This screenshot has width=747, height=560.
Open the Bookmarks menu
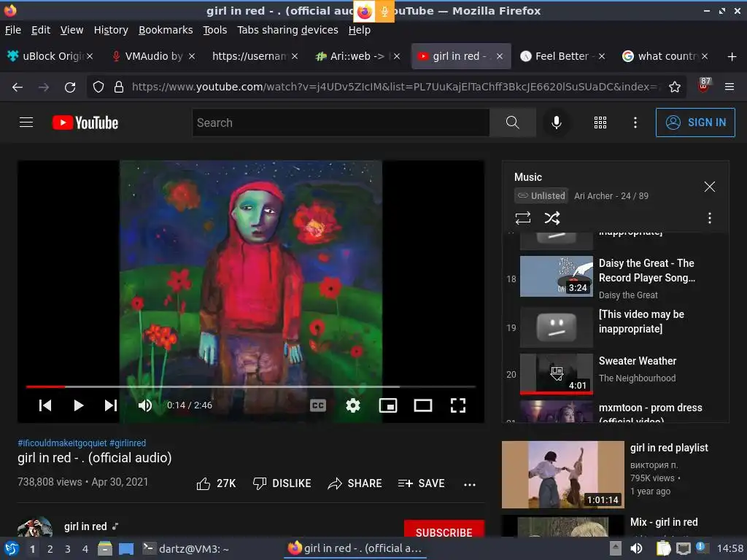166,30
